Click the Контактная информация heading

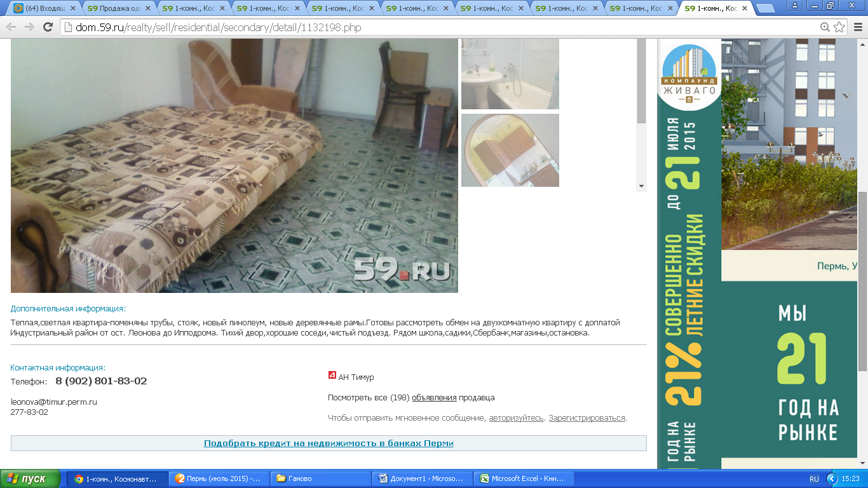[x=58, y=367]
